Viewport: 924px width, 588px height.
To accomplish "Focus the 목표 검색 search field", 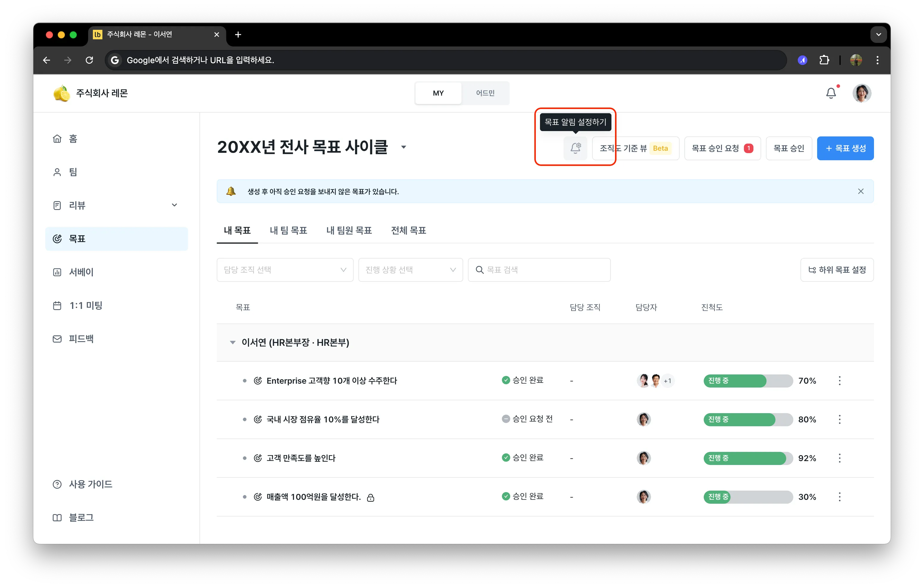I will [x=539, y=270].
